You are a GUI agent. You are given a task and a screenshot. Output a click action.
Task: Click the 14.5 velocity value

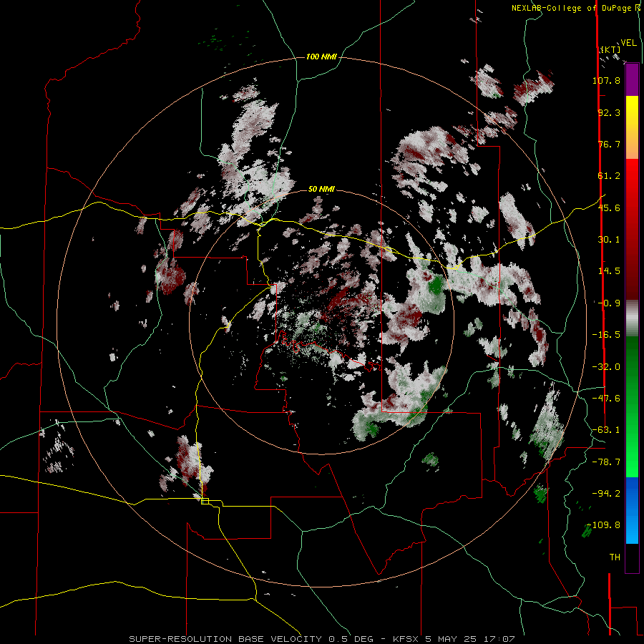[609, 271]
